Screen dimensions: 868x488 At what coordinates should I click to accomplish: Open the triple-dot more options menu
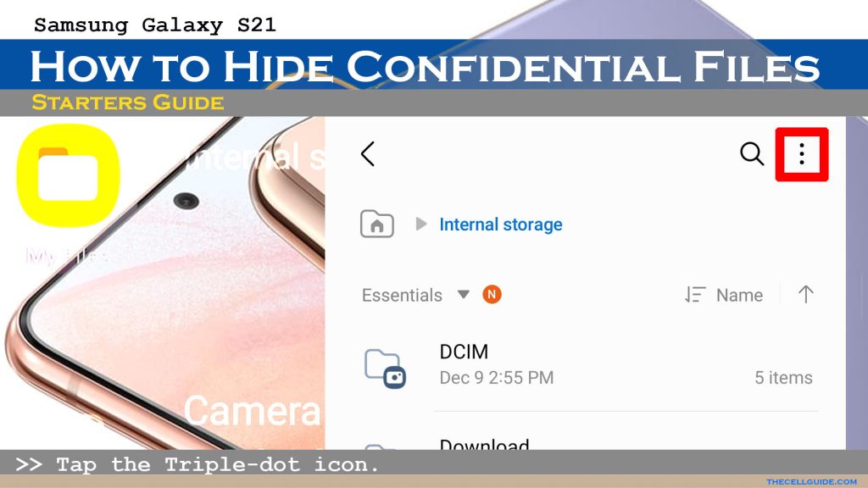click(802, 154)
